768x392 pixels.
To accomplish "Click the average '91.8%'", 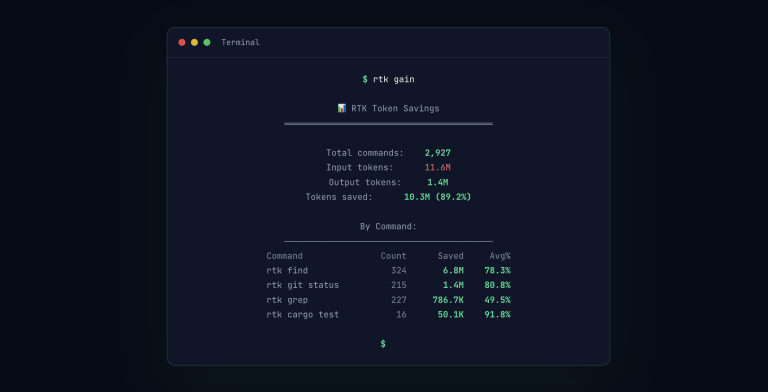I will [x=498, y=315].
